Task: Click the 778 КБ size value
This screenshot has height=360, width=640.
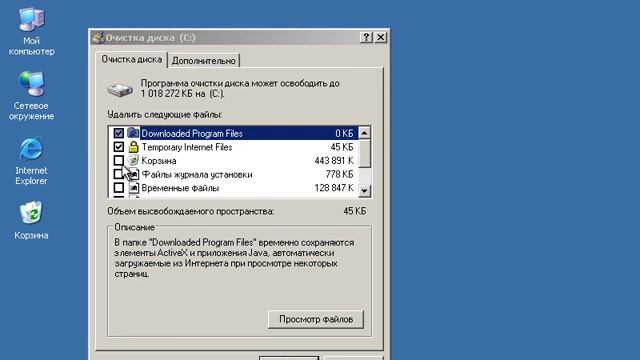Action: [x=340, y=175]
